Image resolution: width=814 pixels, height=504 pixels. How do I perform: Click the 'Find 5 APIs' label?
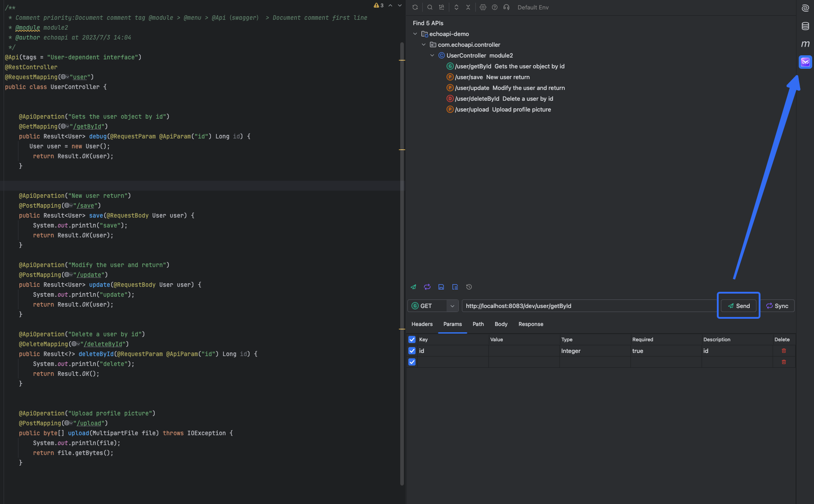tap(428, 23)
